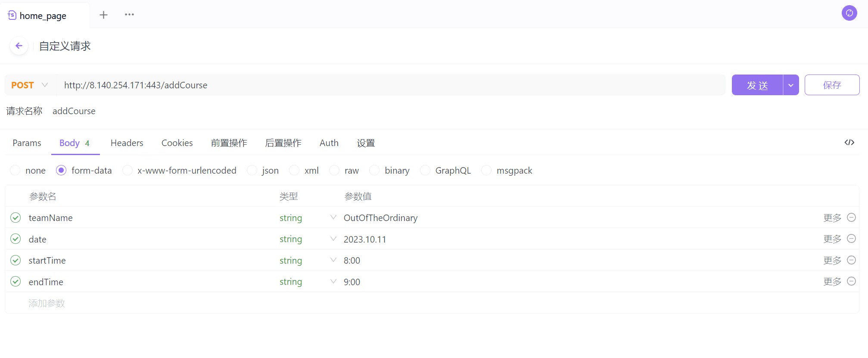Click the request URL input field
Screen dimensions: 868x358
391,85
